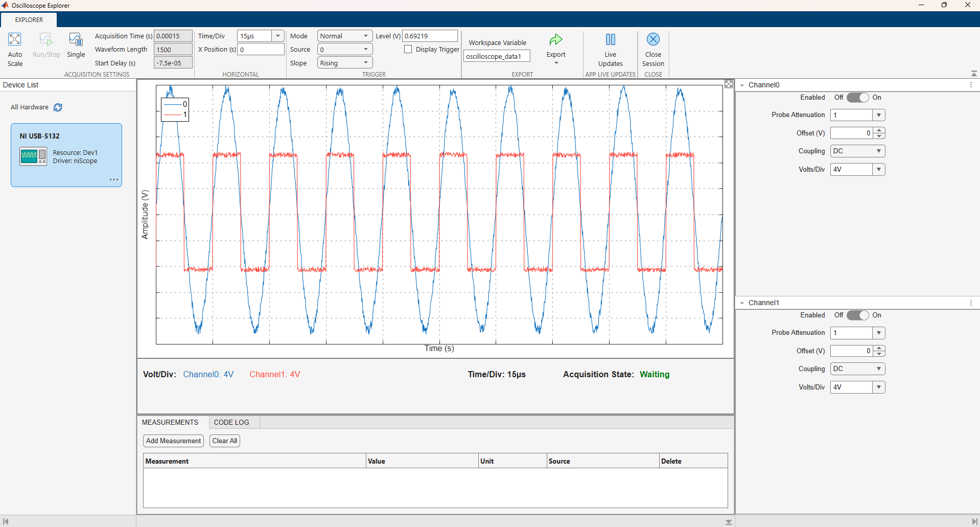The height and width of the screenshot is (527, 980).
Task: Decrease Channel0 Offset with down arrow
Action: [879, 136]
